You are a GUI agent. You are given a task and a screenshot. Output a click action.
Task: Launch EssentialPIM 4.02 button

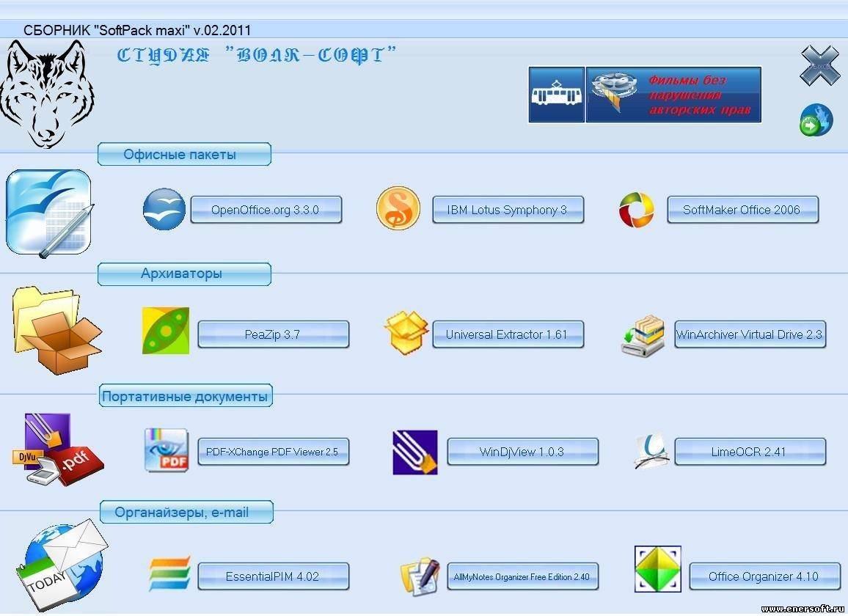click(273, 576)
